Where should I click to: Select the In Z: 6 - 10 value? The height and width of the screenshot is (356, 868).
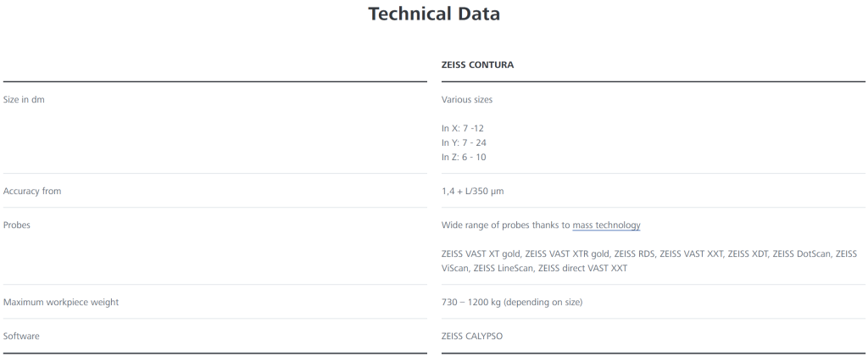tap(464, 157)
